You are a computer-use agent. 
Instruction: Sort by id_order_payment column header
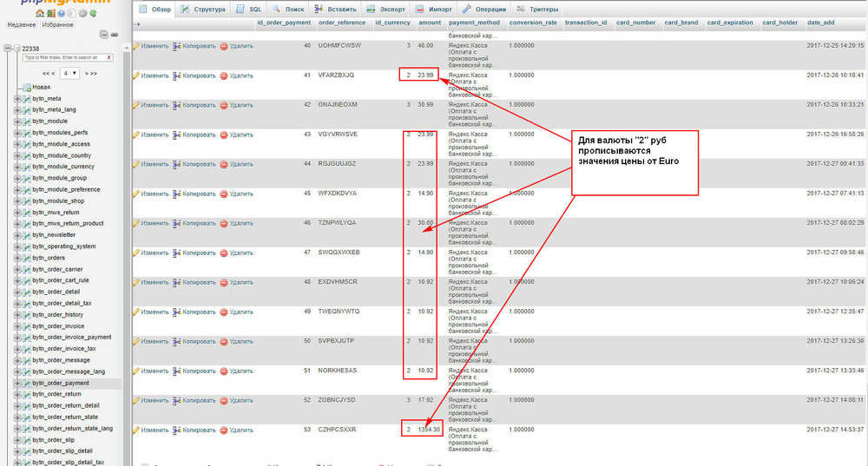[284, 23]
